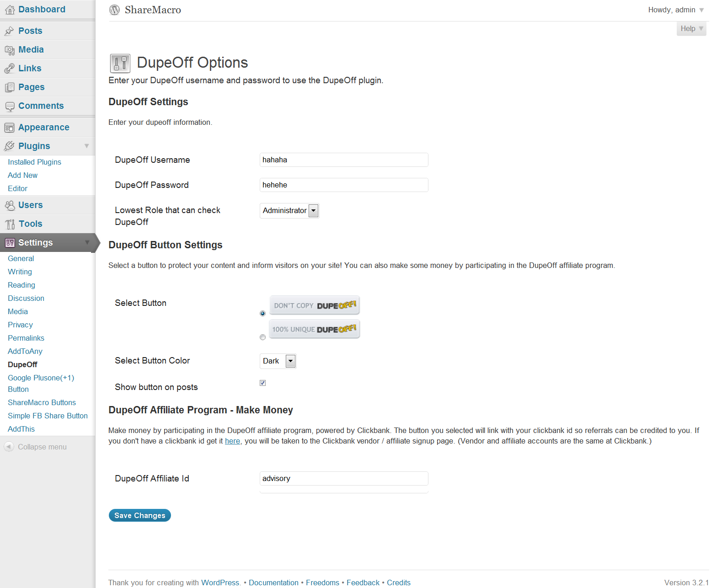Open the Tools menu
This screenshot has width=722, height=588.
point(31,224)
